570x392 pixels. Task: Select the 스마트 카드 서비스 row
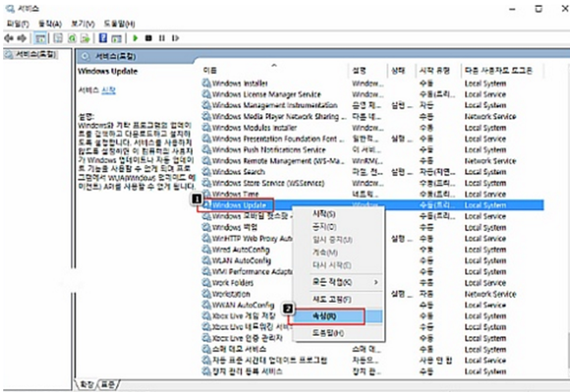tap(372, 349)
